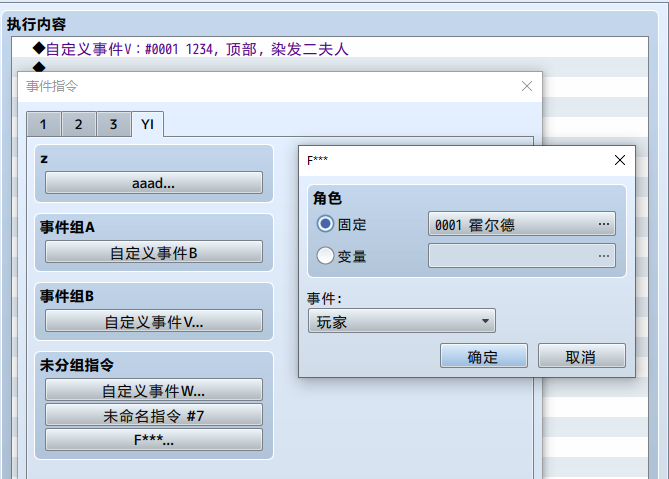Viewport: 669px width, 479px height.
Task: Expand the 事件 dropdown showing 玩家
Action: coord(401,321)
